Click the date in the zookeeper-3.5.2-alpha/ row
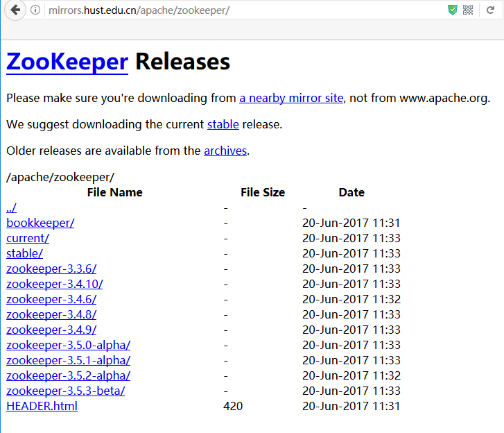The image size is (504, 433). (x=351, y=375)
